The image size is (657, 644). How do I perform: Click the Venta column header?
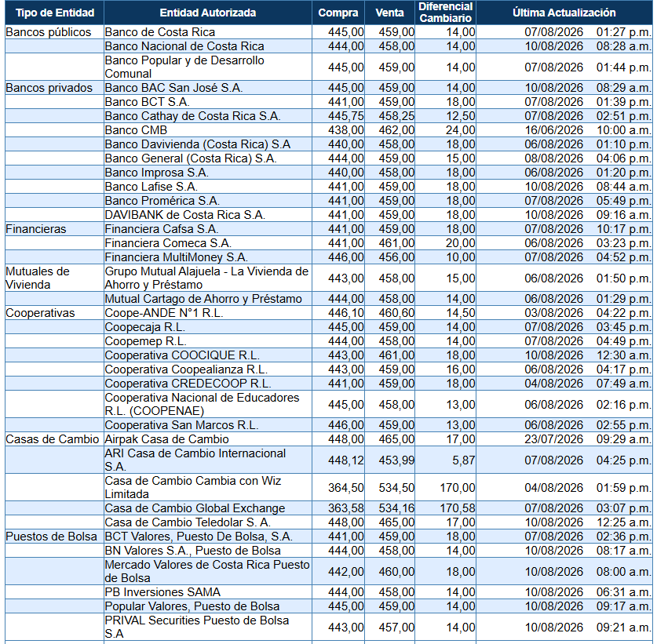(x=389, y=13)
